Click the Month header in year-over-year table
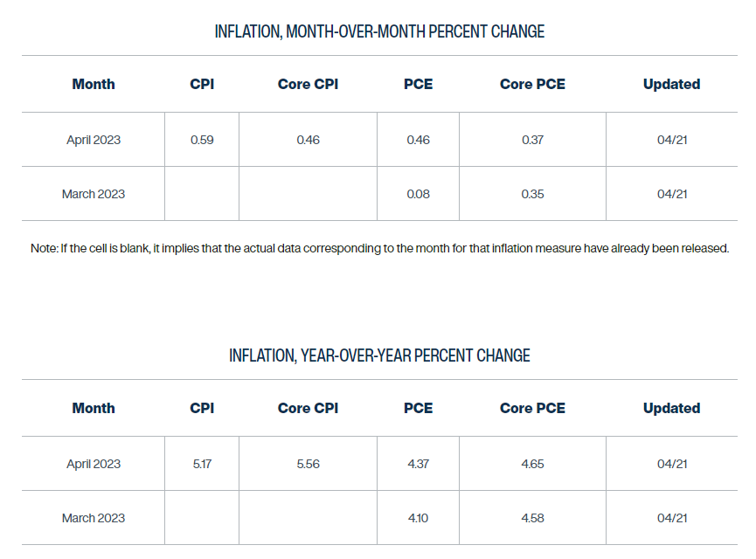Image resolution: width=756 pixels, height=559 pixels. coord(94,408)
